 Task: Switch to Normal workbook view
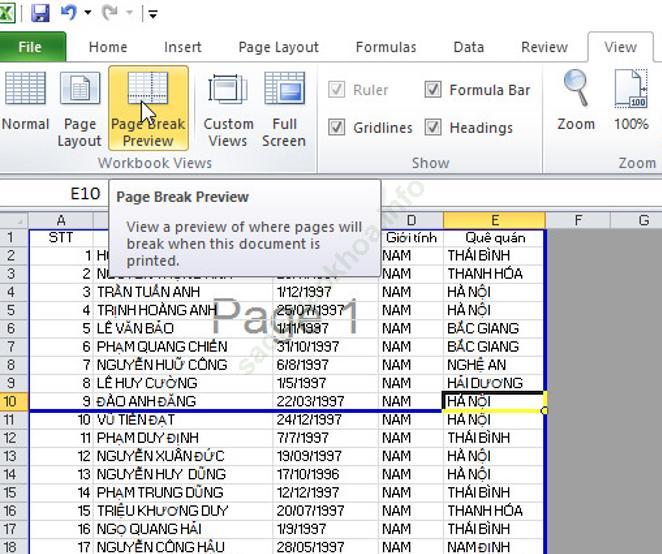pyautogui.click(x=25, y=108)
